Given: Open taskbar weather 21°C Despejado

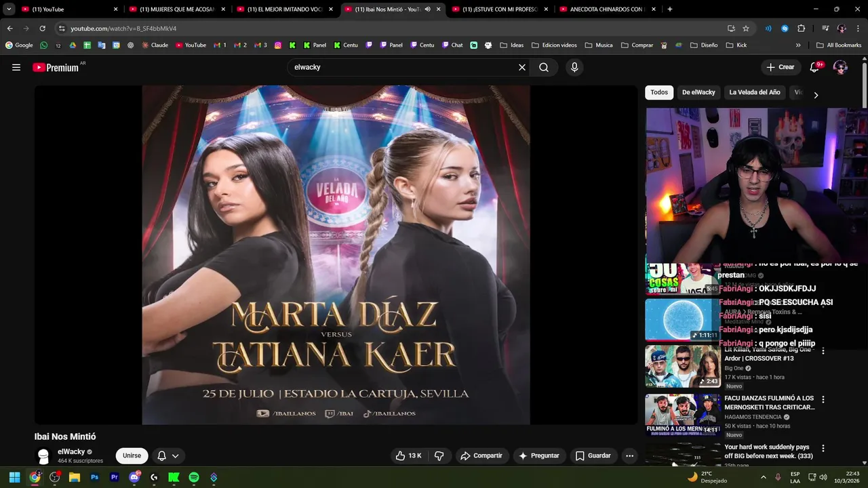Looking at the screenshot, I should (707, 477).
